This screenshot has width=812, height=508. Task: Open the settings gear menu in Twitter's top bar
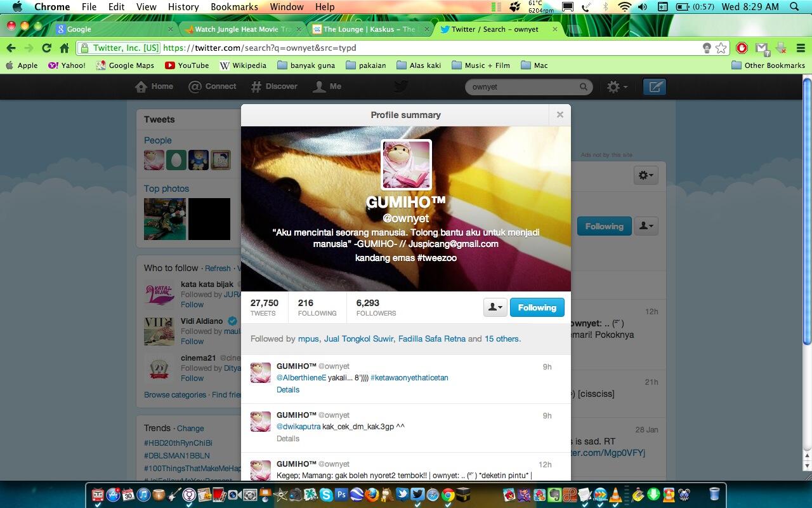(x=617, y=87)
